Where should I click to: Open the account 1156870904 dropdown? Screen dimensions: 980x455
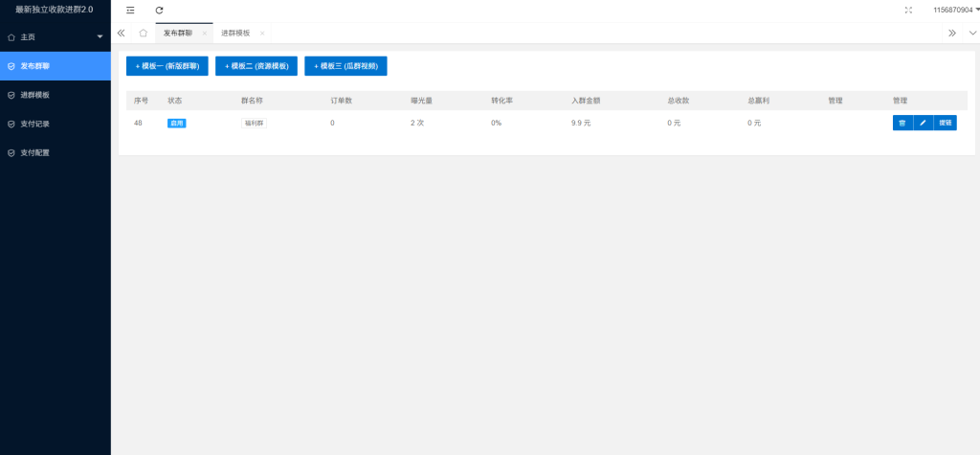[x=955, y=10]
